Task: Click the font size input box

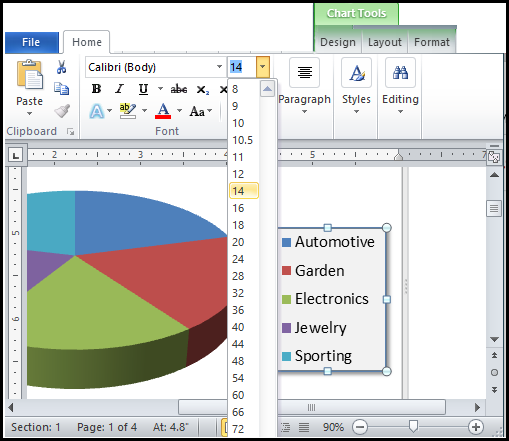Action: [242, 67]
